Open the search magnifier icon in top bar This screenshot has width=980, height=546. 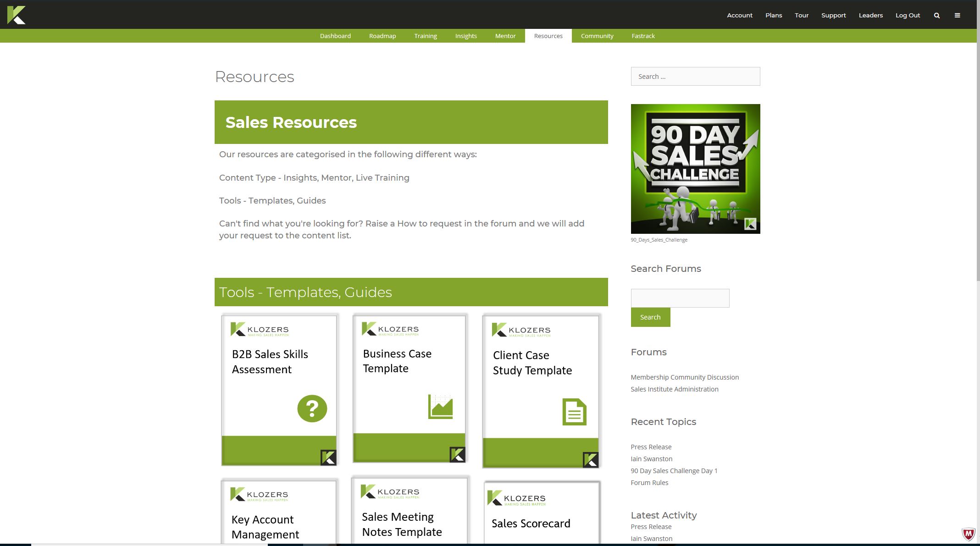pos(937,16)
